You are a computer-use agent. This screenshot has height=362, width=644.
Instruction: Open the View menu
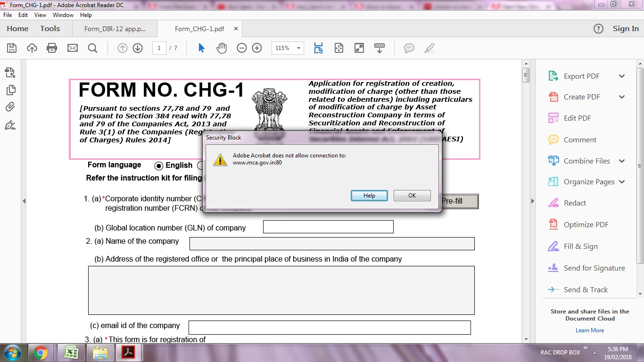40,15
